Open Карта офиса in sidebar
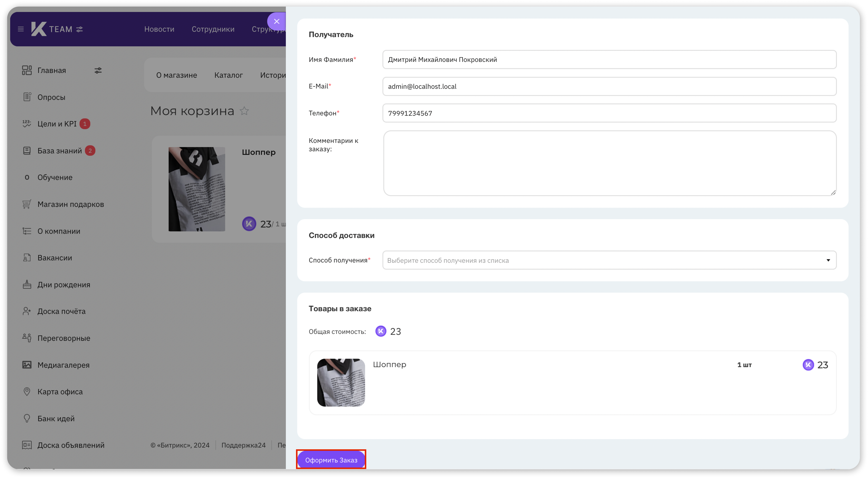 [60, 391]
